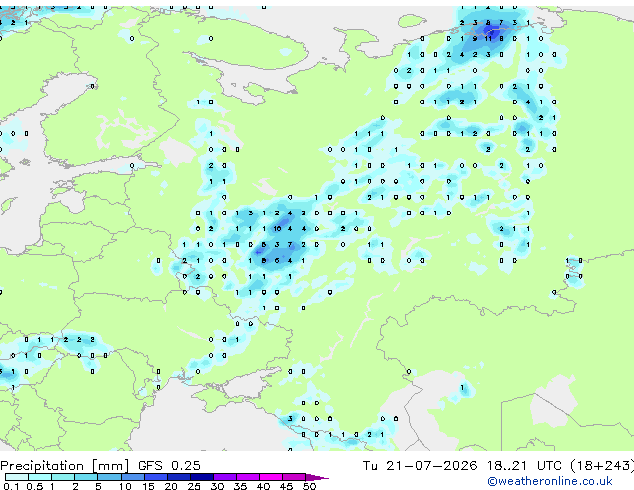This screenshot has height=490, width=634.
Task: Select the 5–10 mm legend color swatch
Action: [x=109, y=477]
